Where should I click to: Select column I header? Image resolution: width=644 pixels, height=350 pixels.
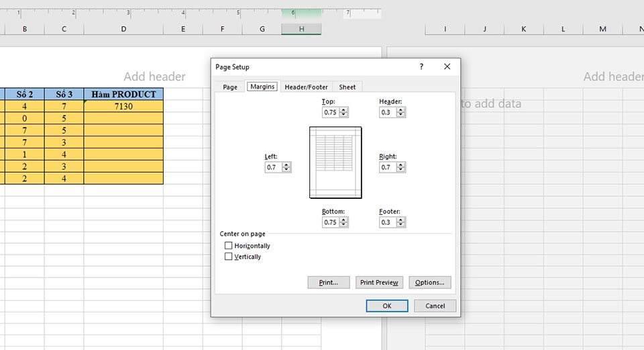445,29
